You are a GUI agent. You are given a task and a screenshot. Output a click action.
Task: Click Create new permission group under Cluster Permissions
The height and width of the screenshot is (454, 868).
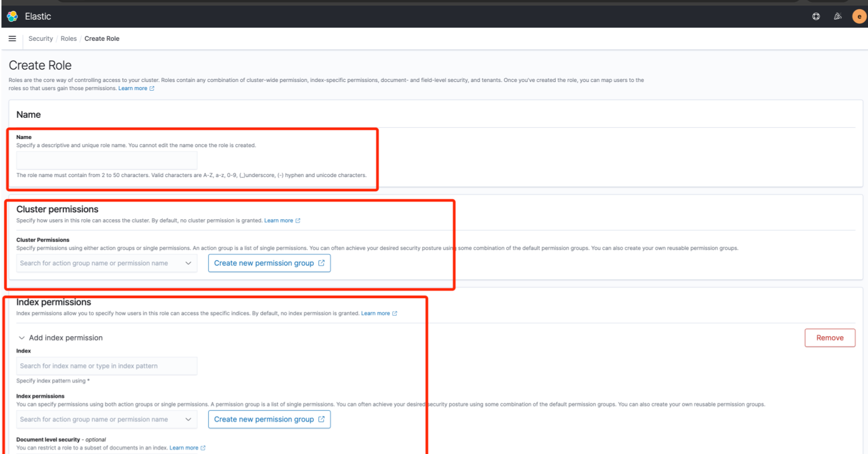coord(269,263)
